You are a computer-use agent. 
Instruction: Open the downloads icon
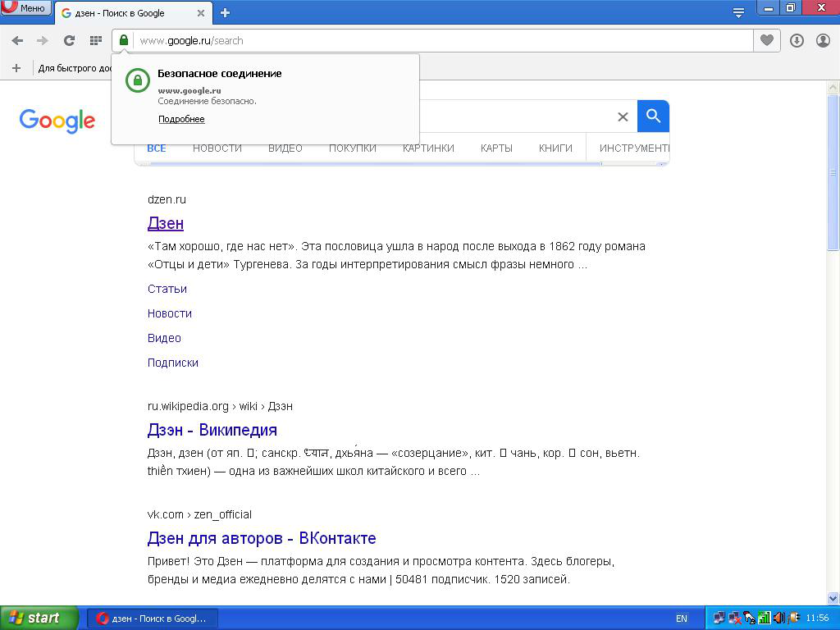tap(797, 41)
